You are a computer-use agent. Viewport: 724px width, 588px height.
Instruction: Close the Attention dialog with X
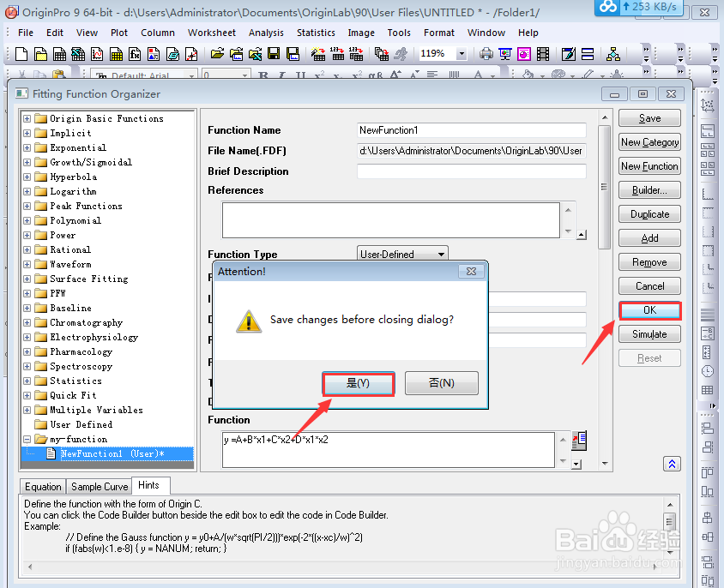[x=472, y=272]
